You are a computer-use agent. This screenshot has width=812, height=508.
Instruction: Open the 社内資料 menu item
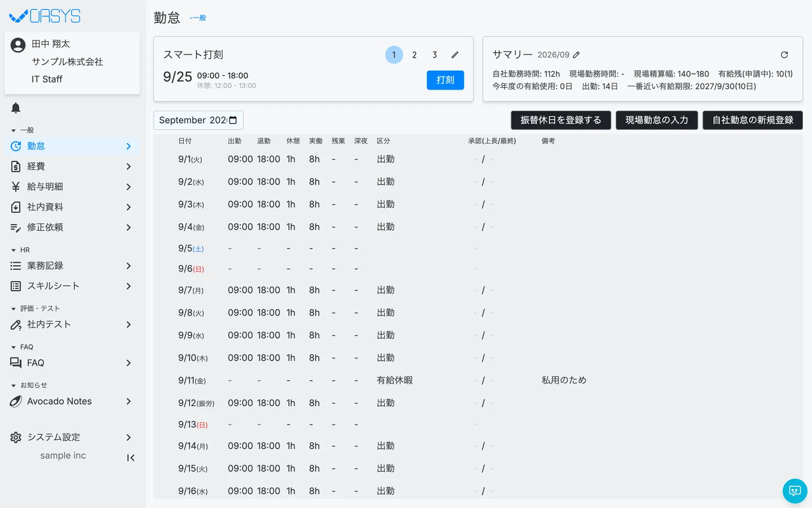(72, 207)
